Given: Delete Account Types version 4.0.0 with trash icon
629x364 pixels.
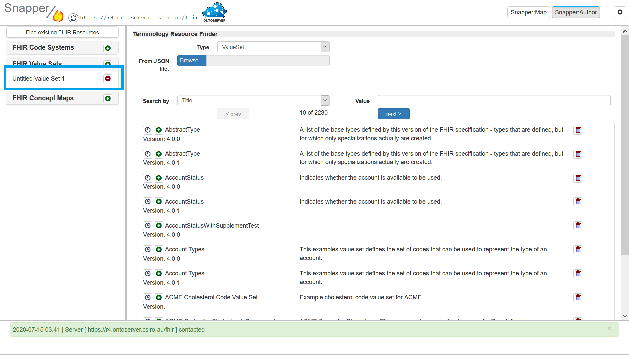Looking at the screenshot, I should point(578,250).
